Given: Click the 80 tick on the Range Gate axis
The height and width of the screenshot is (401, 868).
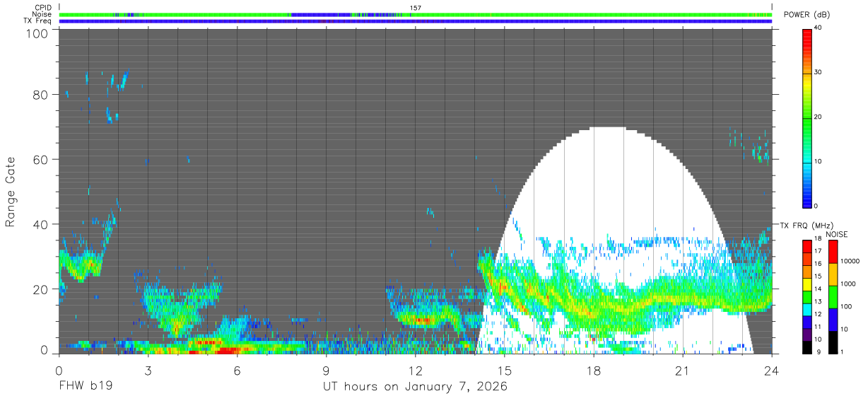Looking at the screenshot, I should (x=41, y=94).
